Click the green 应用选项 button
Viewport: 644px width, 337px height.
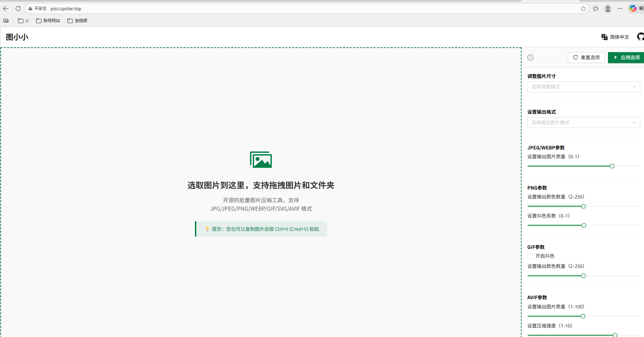[626, 58]
